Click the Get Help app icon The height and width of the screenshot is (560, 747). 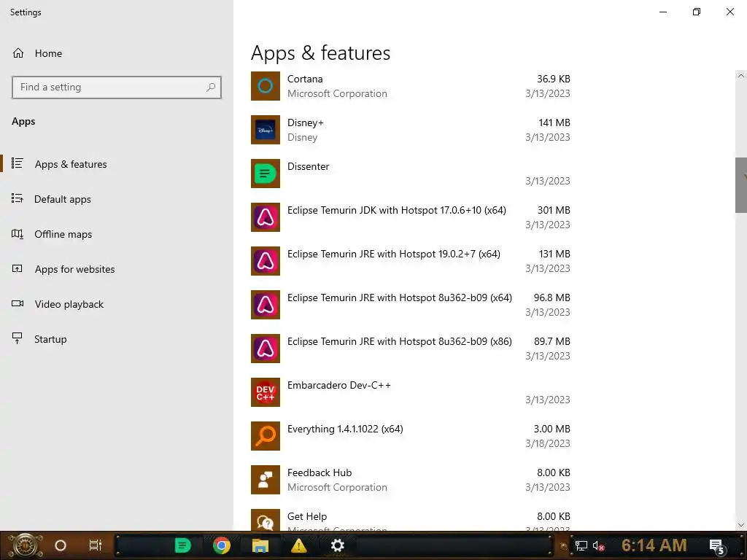click(266, 521)
